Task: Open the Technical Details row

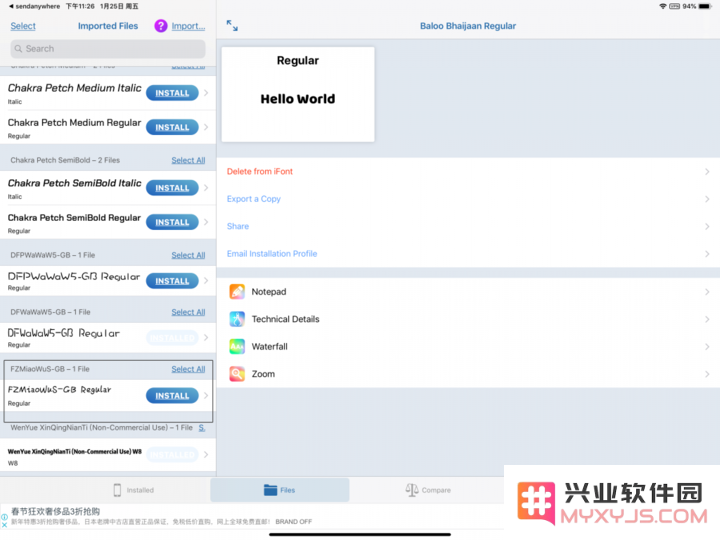Action: pyautogui.click(x=468, y=319)
